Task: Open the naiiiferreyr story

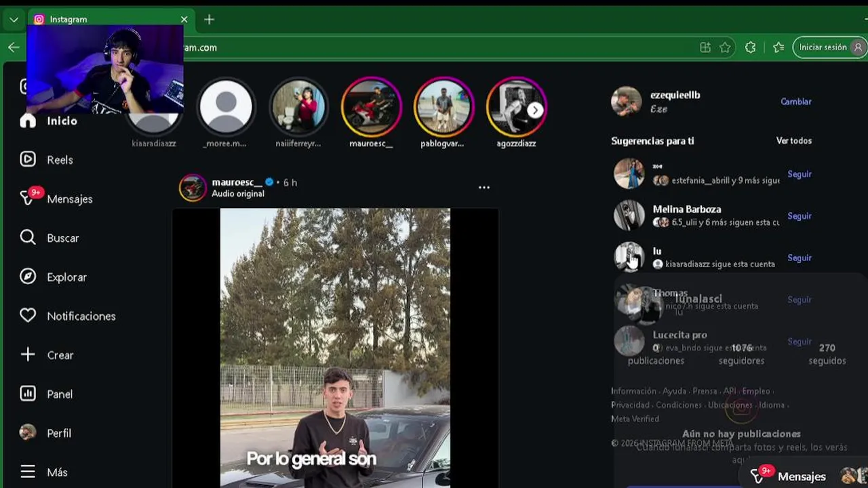Action: 298,107
